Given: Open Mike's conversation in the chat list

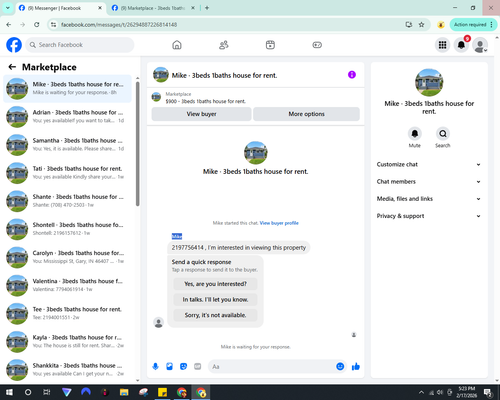Looking at the screenshot, I should (x=67, y=88).
